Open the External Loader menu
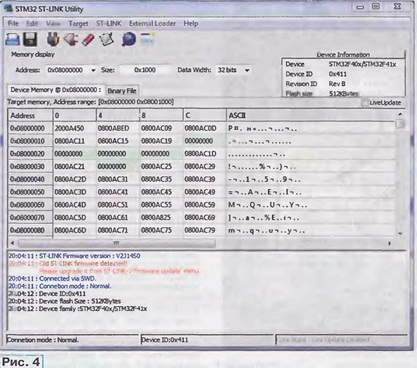The image size is (417, 368). pyautogui.click(x=152, y=23)
